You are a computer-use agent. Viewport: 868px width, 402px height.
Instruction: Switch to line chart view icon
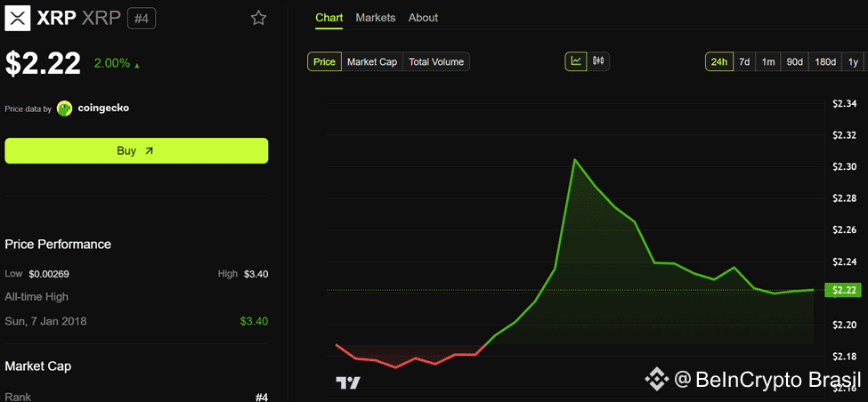pos(576,61)
